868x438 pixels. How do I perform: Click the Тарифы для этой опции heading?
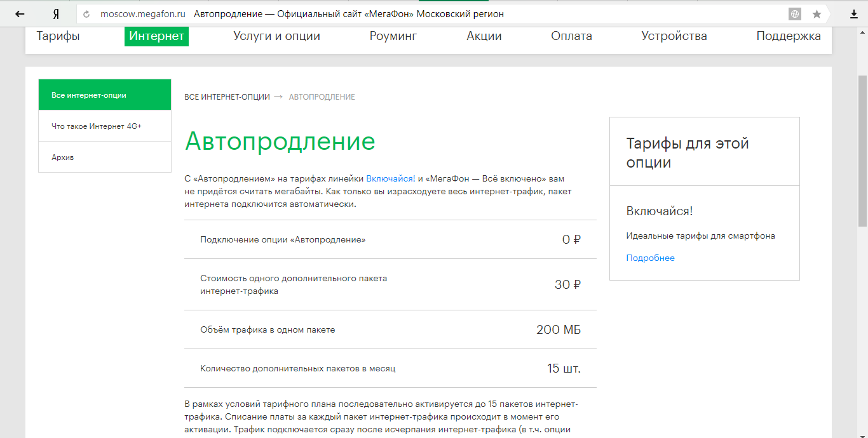point(688,152)
